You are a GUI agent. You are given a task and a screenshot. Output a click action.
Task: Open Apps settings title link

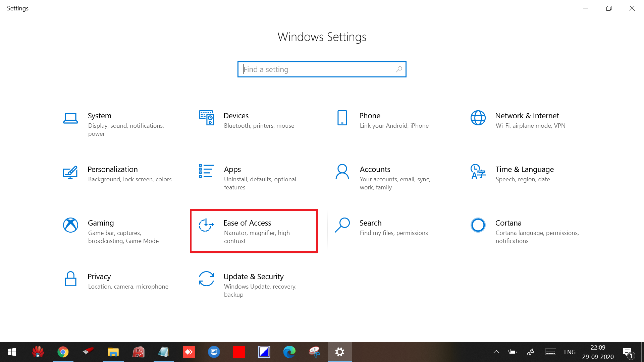pos(232,169)
